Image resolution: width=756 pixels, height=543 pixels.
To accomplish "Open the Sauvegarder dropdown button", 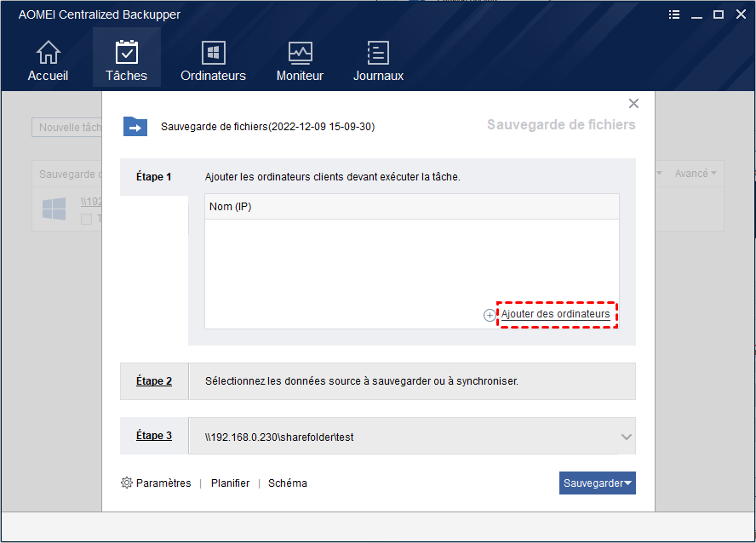I will (598, 483).
